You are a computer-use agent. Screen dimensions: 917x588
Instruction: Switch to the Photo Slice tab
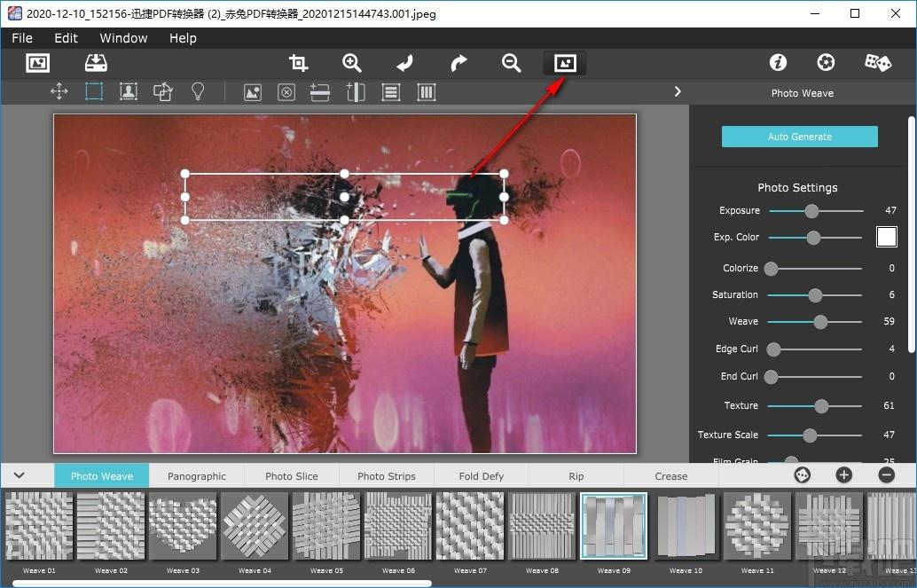tap(291, 475)
